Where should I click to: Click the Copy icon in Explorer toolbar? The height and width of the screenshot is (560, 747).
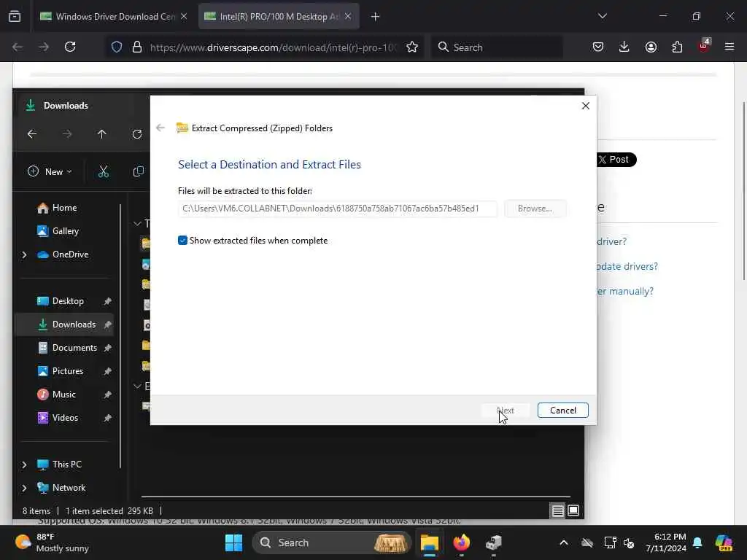139,171
